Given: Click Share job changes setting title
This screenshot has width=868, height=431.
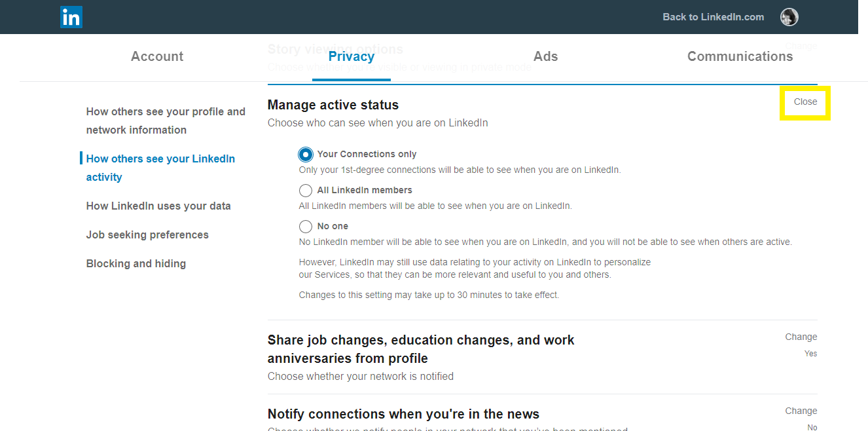Looking at the screenshot, I should pos(421,349).
